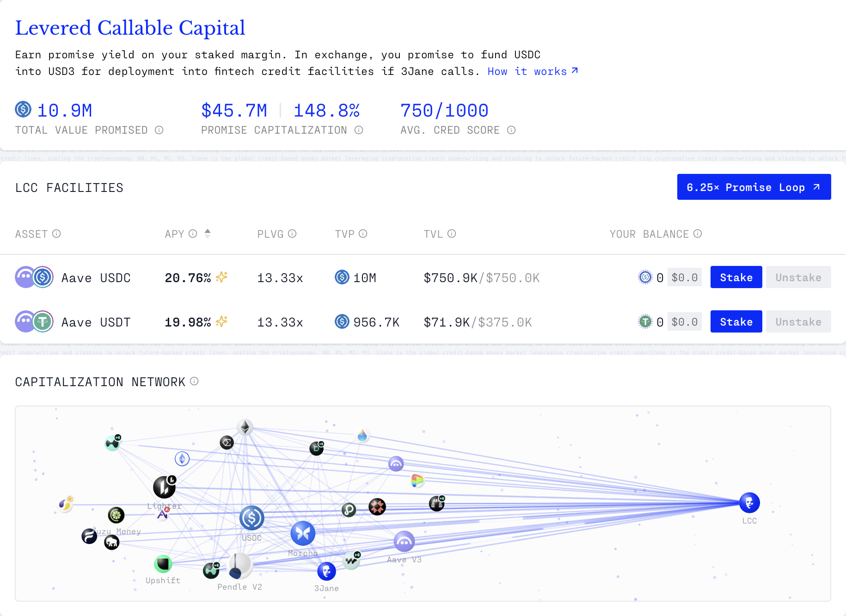The image size is (846, 616).
Task: Click the TVP column info icon
Action: [363, 234]
